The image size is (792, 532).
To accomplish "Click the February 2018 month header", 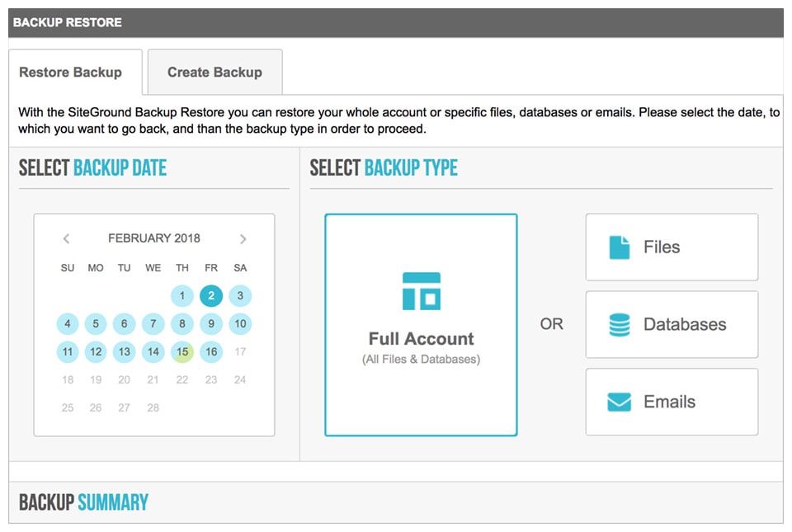I will click(154, 238).
